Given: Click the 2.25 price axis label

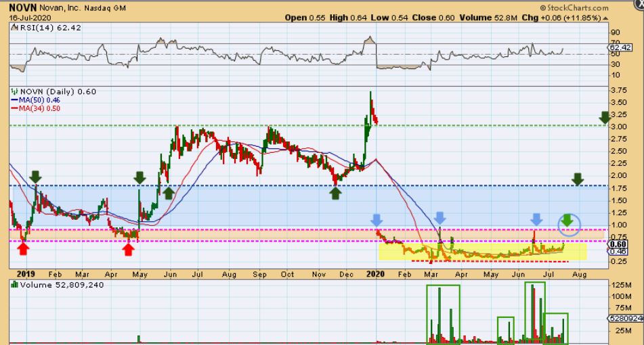Looking at the screenshot, I should (619, 163).
